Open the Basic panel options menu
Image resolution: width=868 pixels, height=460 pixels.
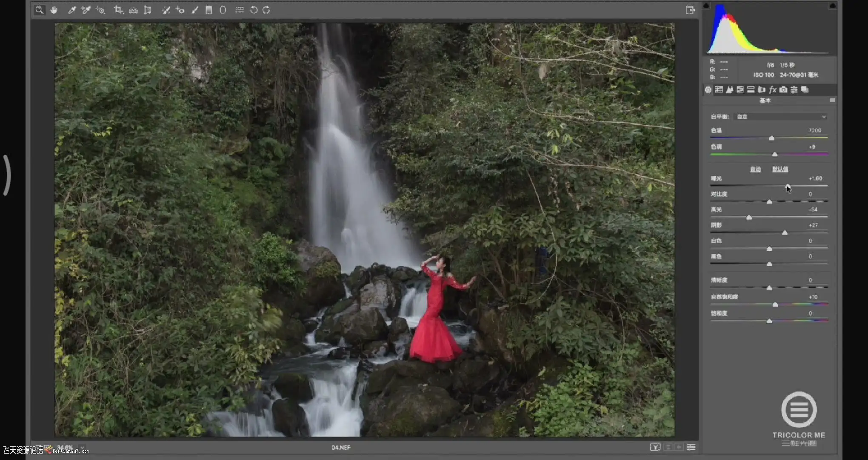(x=832, y=101)
